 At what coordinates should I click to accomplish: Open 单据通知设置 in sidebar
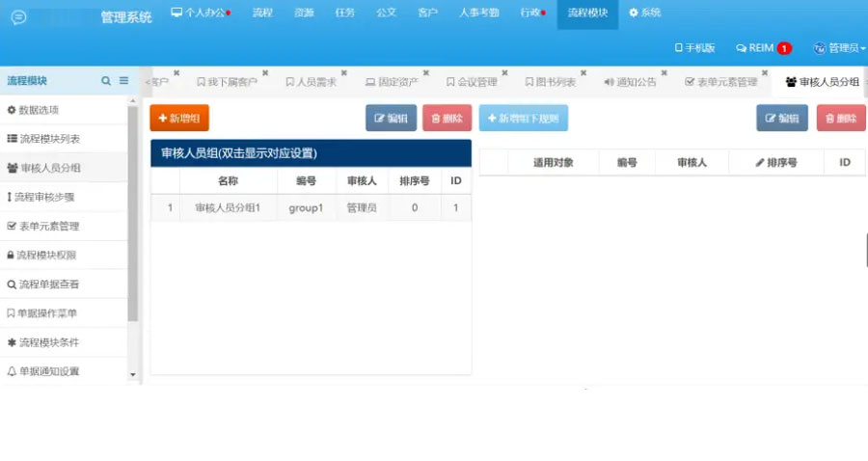pyautogui.click(x=64, y=371)
